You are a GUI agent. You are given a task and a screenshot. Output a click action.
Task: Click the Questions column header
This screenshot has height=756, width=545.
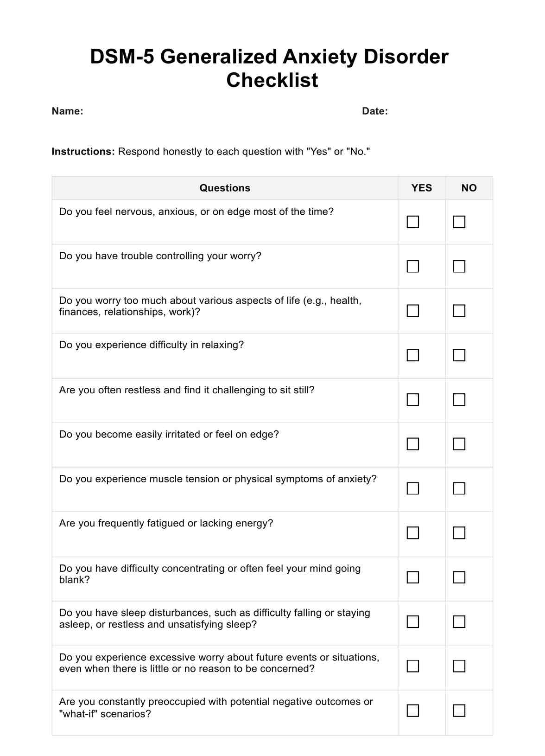pyautogui.click(x=225, y=188)
